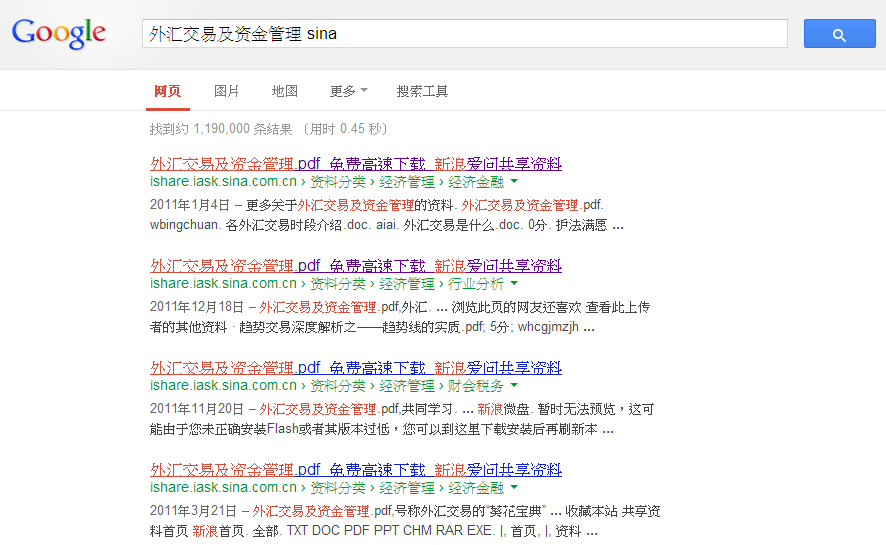Focus the search box containing 外汇交易及资金管理 sina
The image size is (886, 545).
click(x=464, y=33)
